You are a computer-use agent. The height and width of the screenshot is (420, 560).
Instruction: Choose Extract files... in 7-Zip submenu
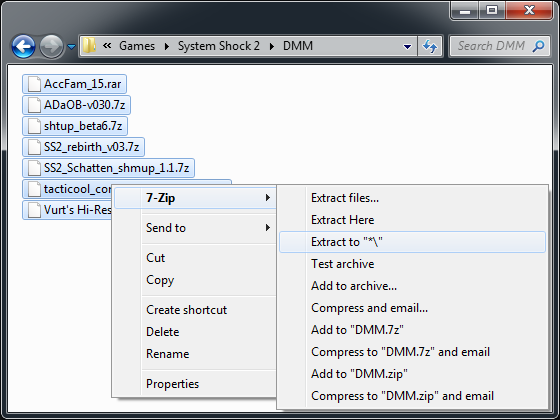[412, 198]
